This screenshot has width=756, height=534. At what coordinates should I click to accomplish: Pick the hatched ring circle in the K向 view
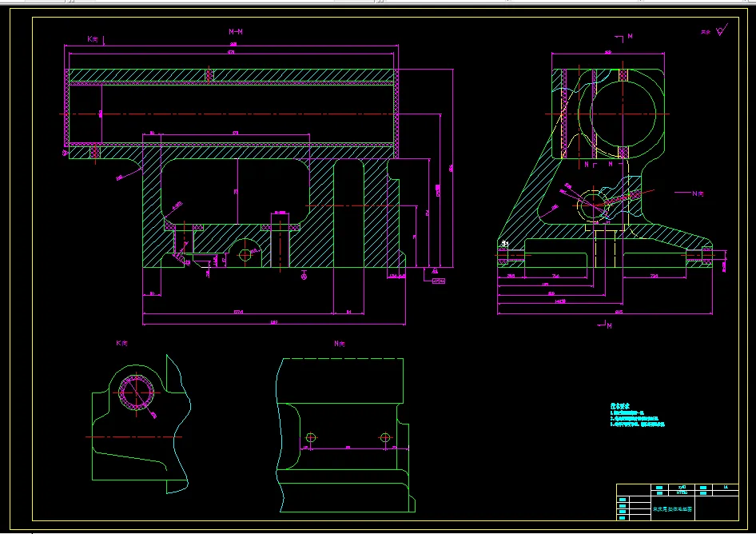coord(137,393)
